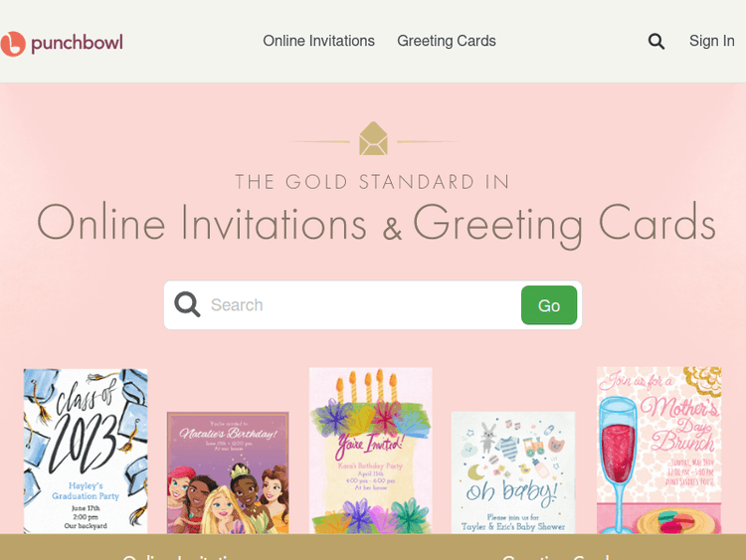The height and width of the screenshot is (560, 746).
Task: Click the Sign In link
Action: point(712,41)
